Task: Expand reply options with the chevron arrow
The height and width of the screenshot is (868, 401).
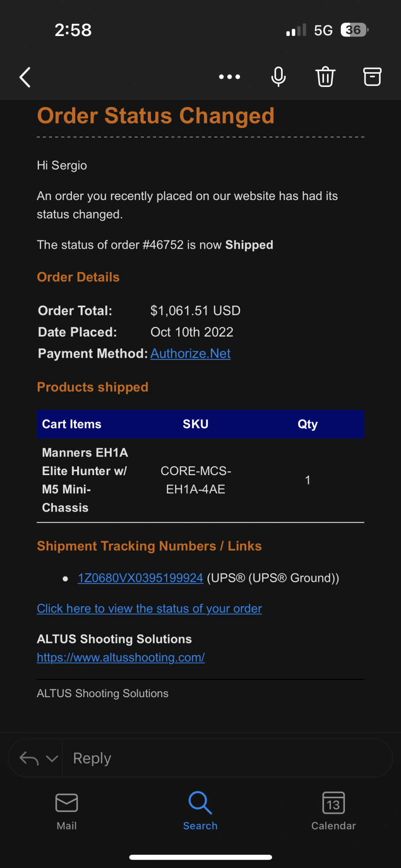Action: pos(52,758)
